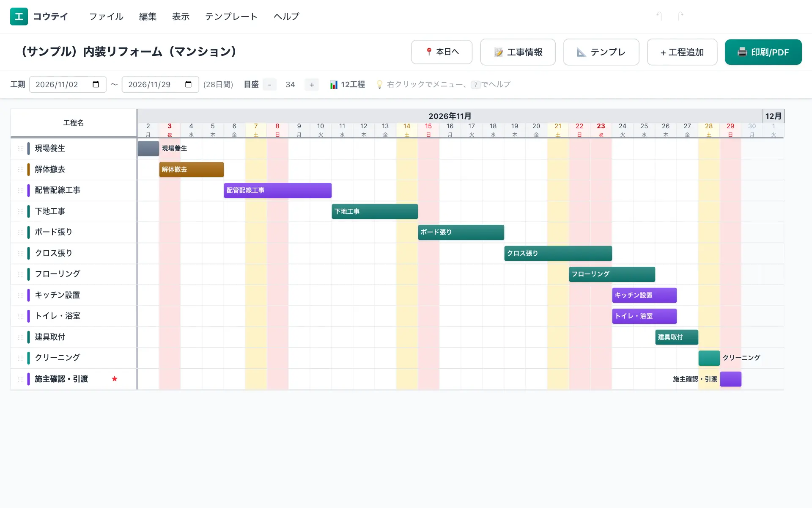Increase 目盛 scale with plus button
Screen dimensions: 812x508
[312, 85]
